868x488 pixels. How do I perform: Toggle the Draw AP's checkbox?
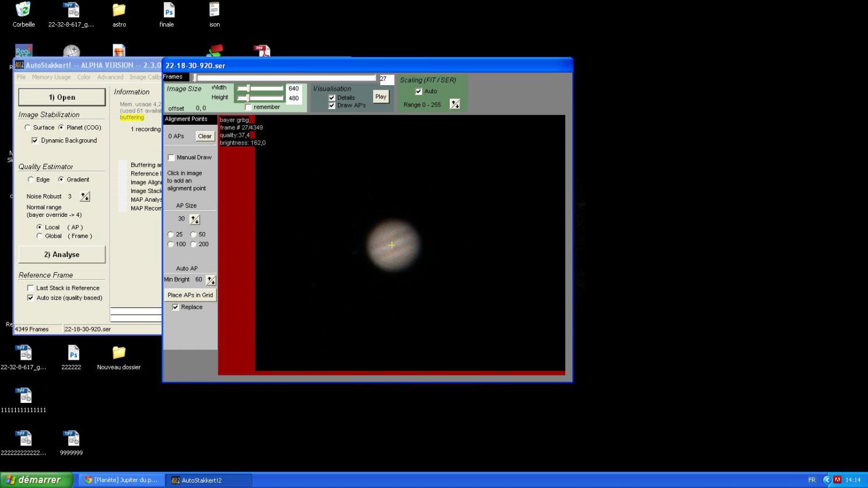click(x=332, y=106)
